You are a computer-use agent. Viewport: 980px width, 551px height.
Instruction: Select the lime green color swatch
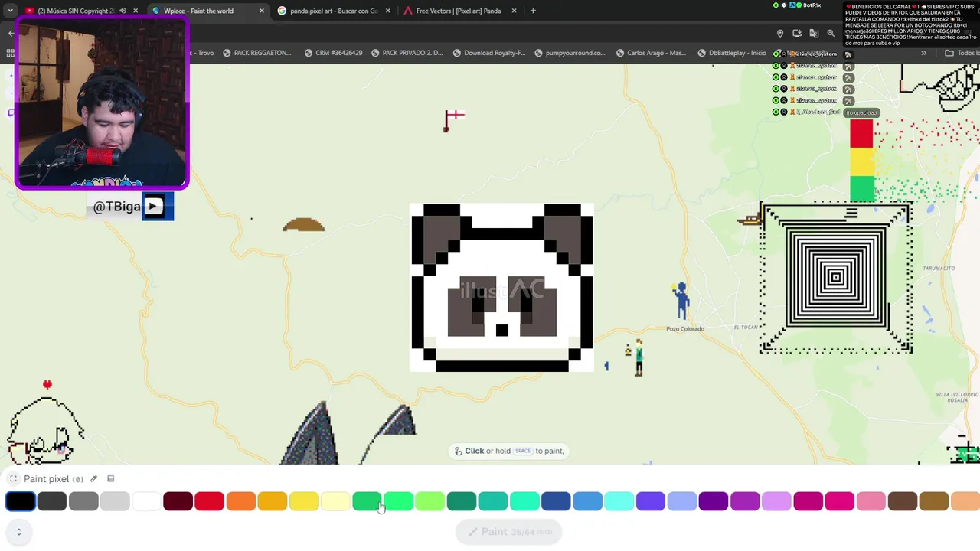(430, 501)
